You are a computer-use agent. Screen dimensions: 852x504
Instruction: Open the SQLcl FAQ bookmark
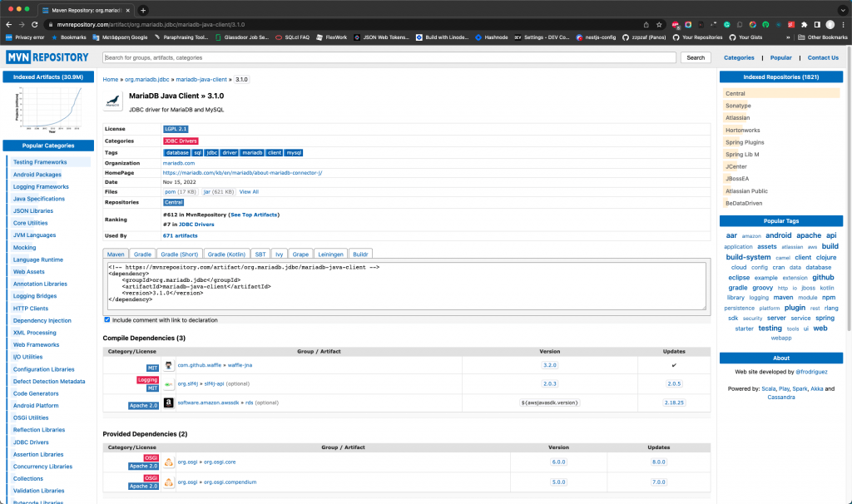pos(292,37)
